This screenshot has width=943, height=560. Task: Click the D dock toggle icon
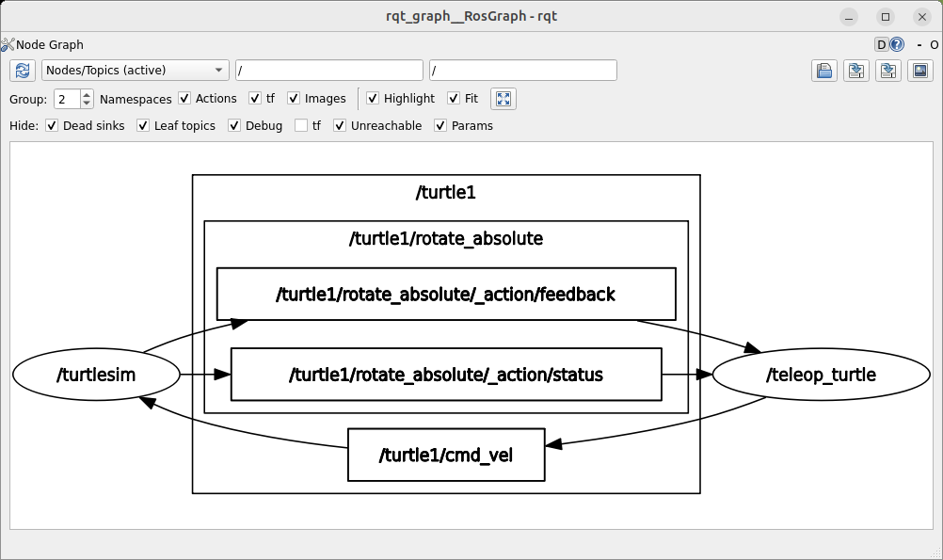(x=882, y=44)
